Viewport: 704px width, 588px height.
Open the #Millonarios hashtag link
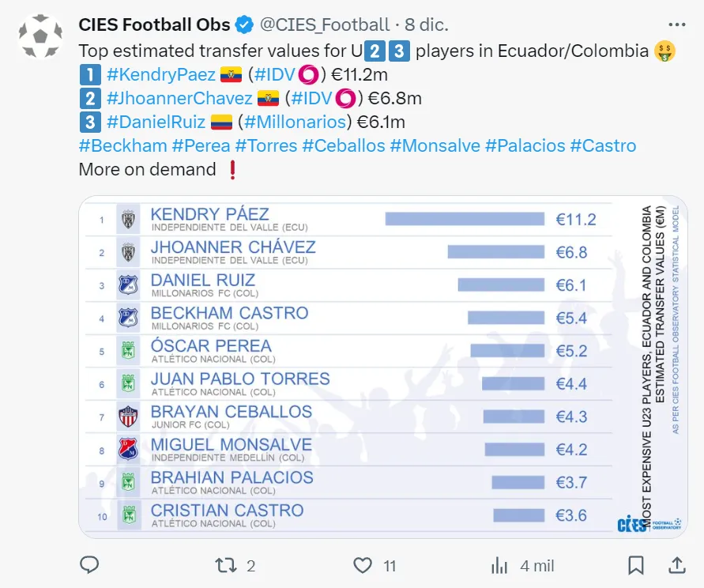pos(295,122)
